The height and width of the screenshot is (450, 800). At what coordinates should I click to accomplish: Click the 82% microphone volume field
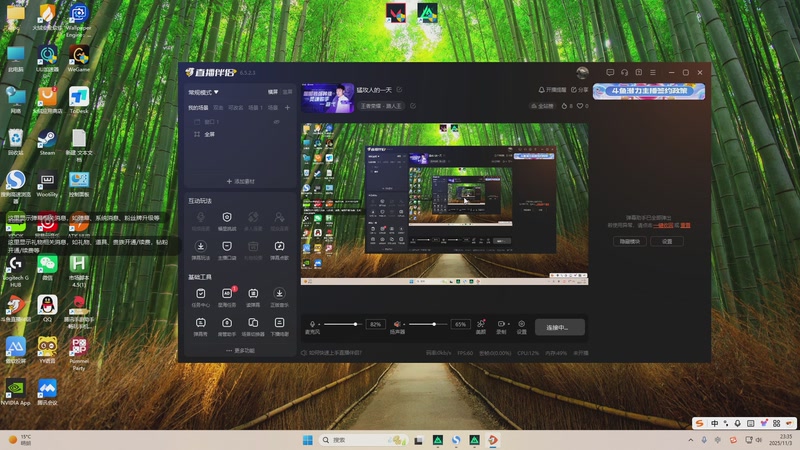pos(376,324)
